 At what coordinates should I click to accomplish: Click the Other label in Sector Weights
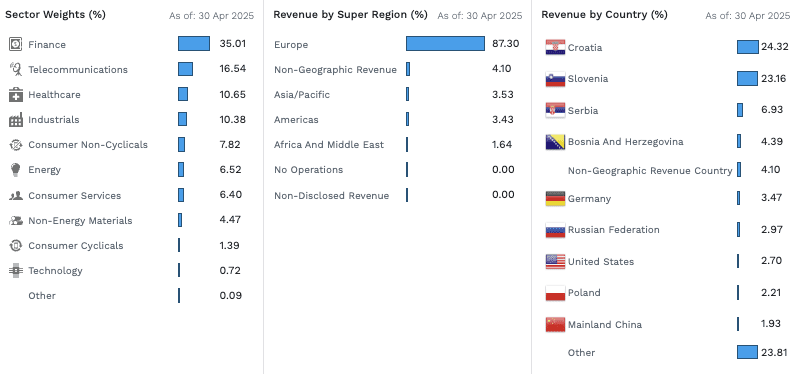pos(42,296)
